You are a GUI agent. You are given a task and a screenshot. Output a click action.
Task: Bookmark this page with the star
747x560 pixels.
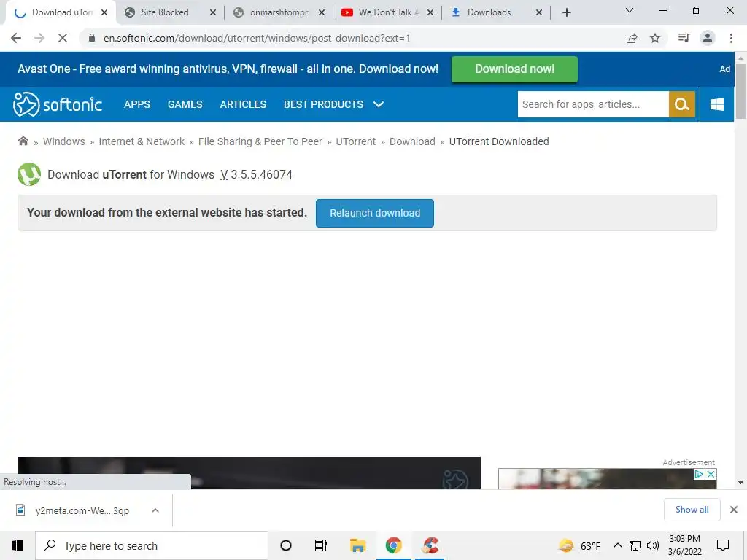tap(655, 38)
